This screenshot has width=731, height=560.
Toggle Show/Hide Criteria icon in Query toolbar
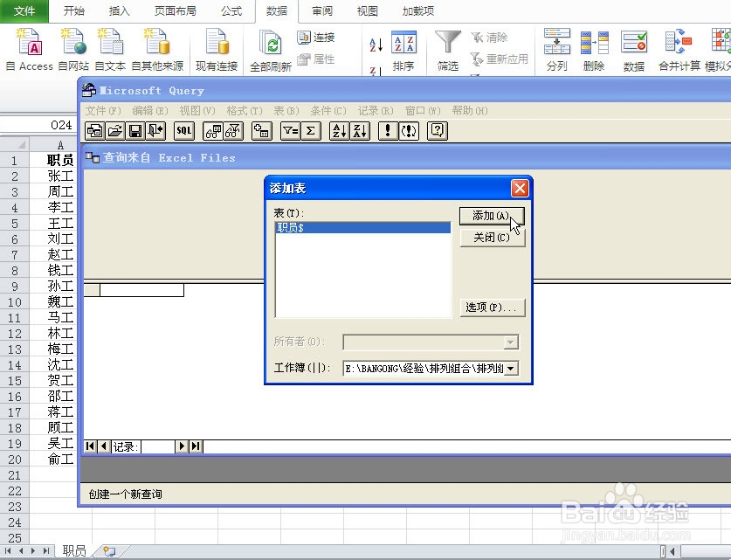[233, 131]
